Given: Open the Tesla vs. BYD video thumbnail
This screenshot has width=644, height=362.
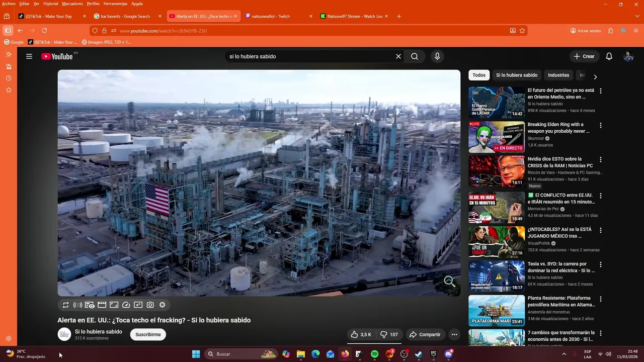Looking at the screenshot, I should tap(497, 276).
